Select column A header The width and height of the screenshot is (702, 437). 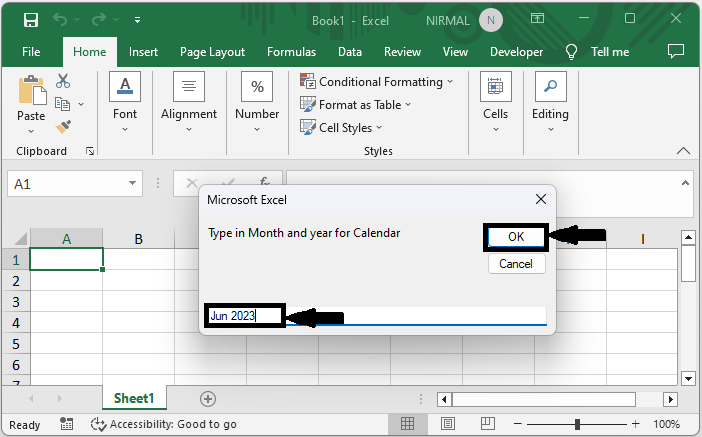66,239
